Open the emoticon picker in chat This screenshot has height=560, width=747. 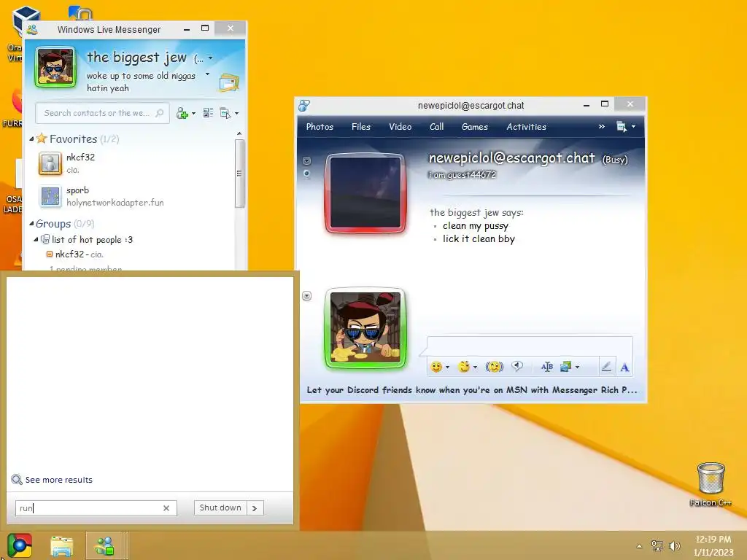coord(436,367)
